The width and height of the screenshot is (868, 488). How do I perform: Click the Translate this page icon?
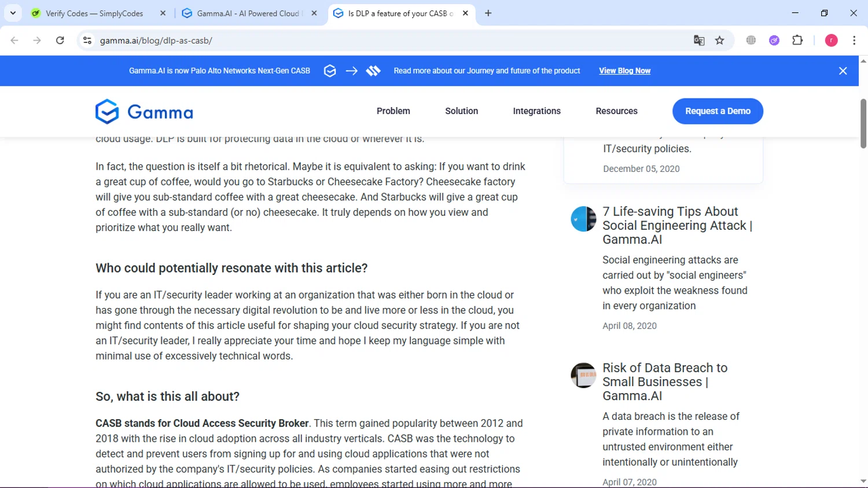699,41
